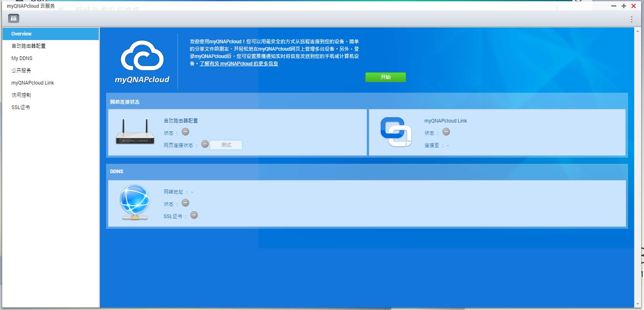
Task: Click the myQNAPcloud Link chain icon
Action: tap(396, 132)
